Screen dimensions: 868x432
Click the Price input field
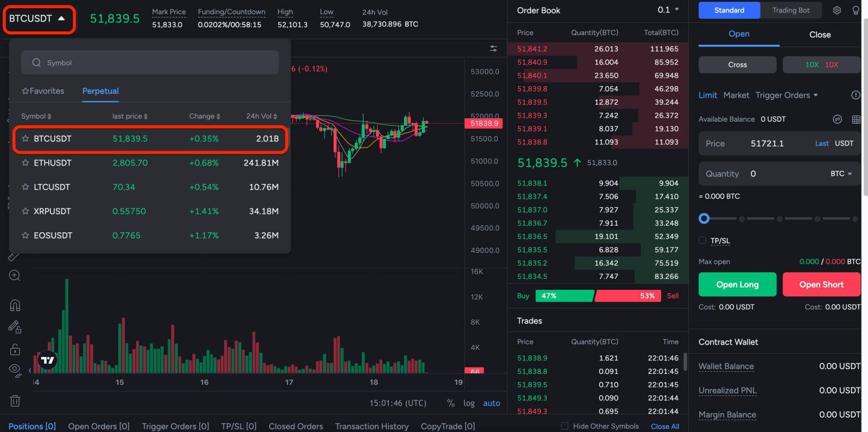(779, 143)
